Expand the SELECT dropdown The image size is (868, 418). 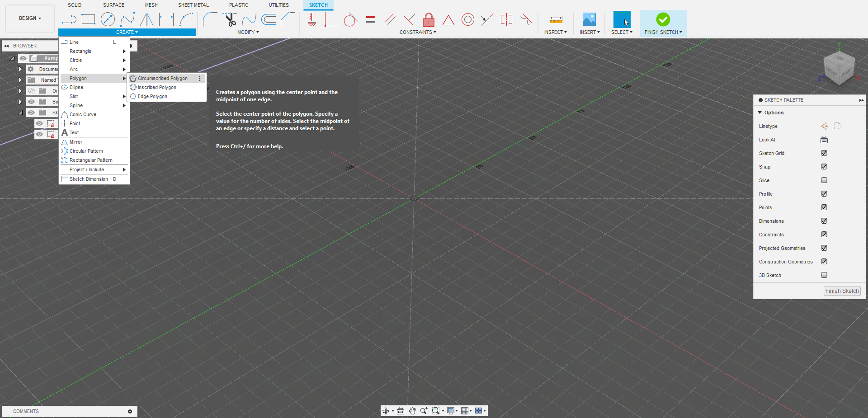tap(622, 33)
